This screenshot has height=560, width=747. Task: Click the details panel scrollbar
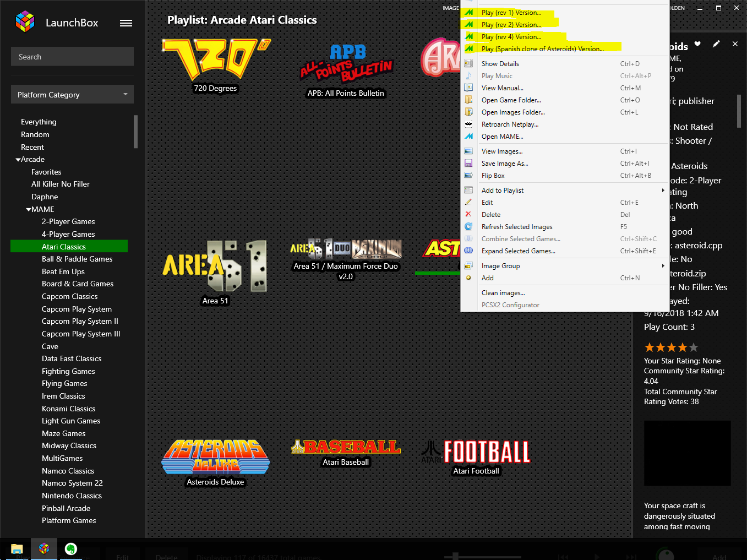pyautogui.click(x=739, y=111)
